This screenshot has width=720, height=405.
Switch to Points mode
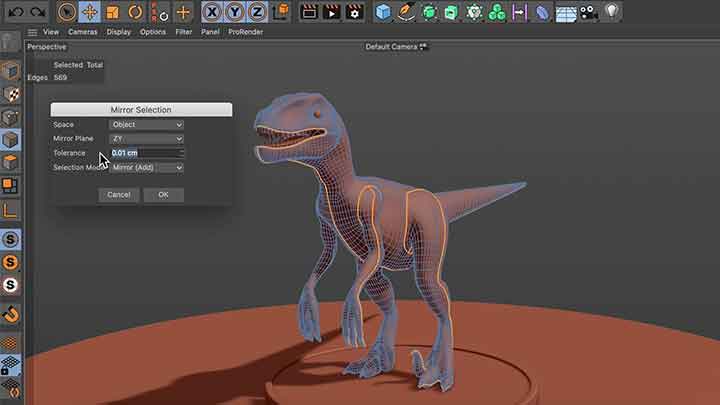coord(10,118)
